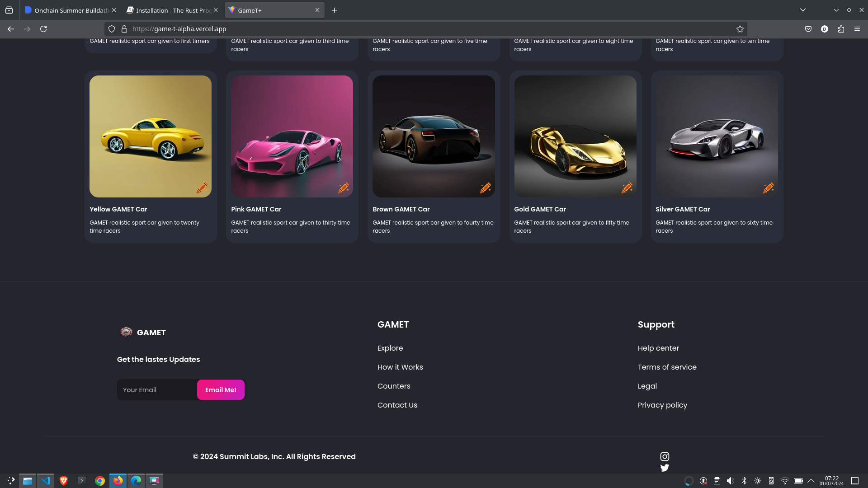The height and width of the screenshot is (488, 868).
Task: Open the Firefox hamburger application menu
Action: [x=857, y=29]
